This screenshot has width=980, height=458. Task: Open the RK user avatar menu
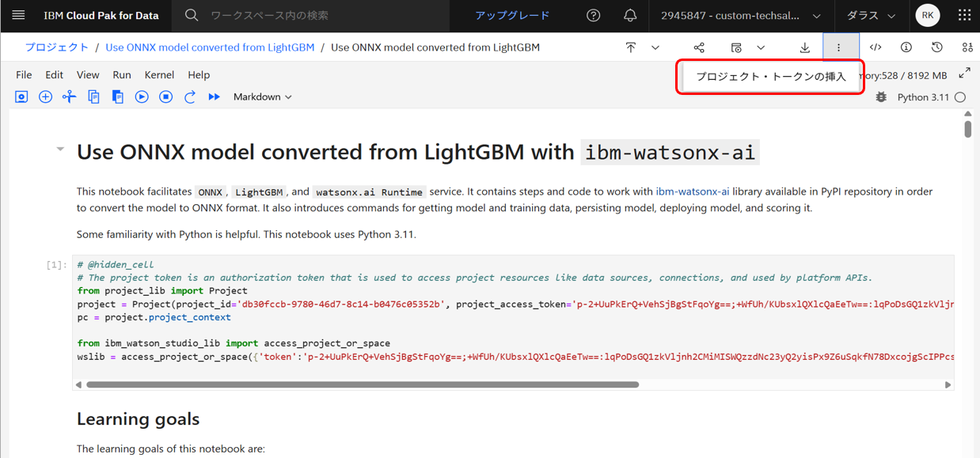pyautogui.click(x=928, y=16)
